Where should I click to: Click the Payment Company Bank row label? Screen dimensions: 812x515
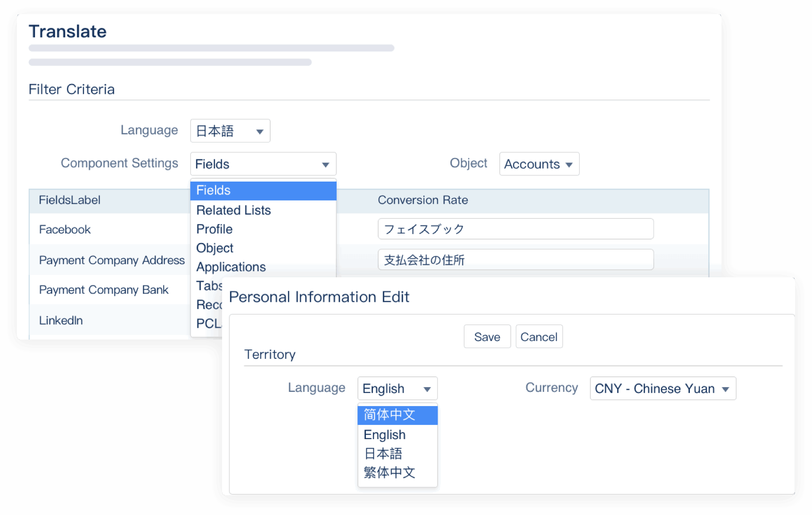104,290
